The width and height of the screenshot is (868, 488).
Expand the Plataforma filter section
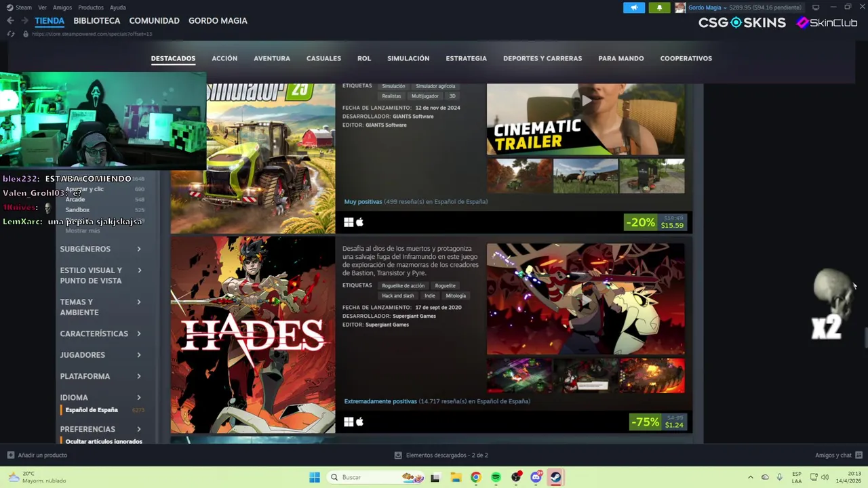100,376
